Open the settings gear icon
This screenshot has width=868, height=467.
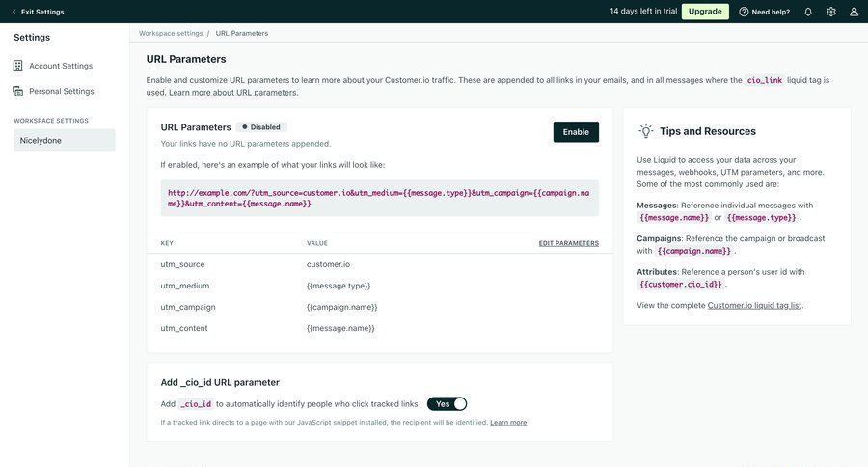(831, 12)
